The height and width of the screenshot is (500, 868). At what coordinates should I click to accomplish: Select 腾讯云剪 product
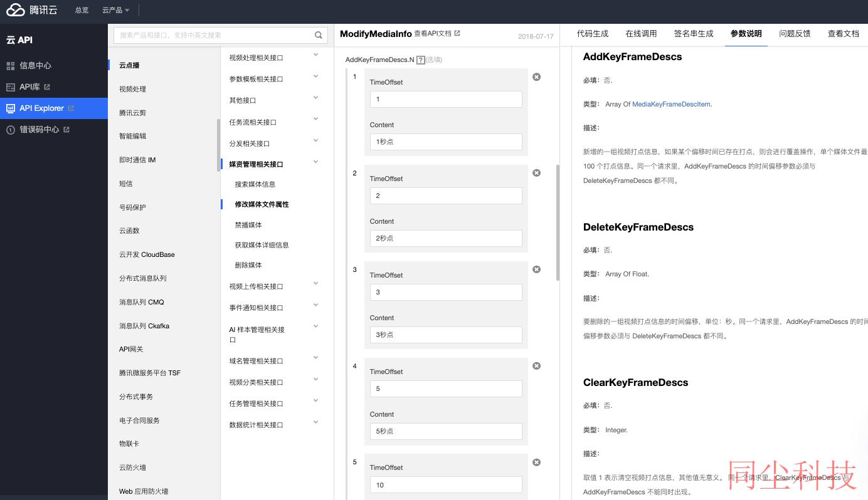tap(132, 113)
